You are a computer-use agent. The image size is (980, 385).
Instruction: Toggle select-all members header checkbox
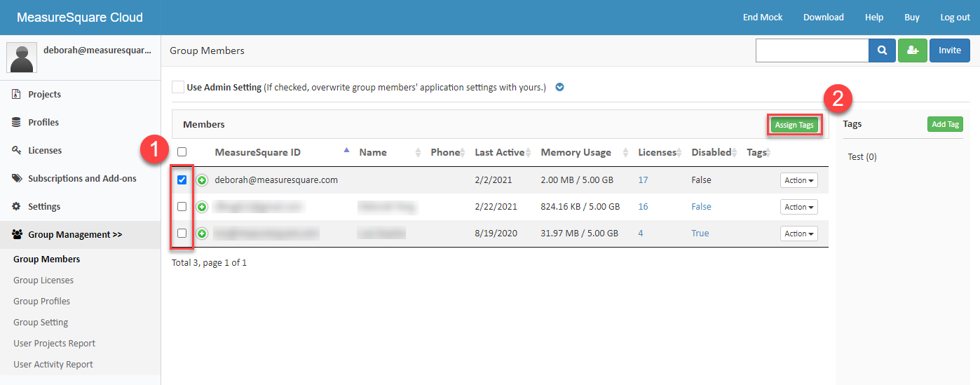182,151
